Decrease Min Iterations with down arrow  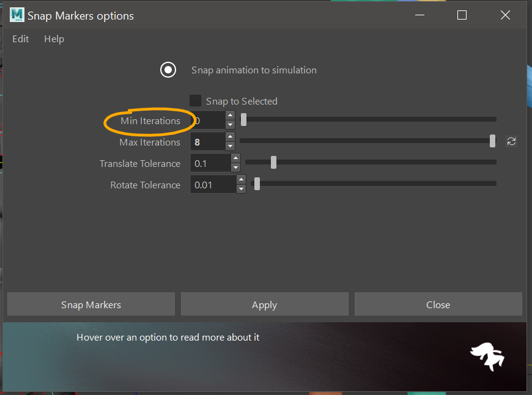[230, 125]
